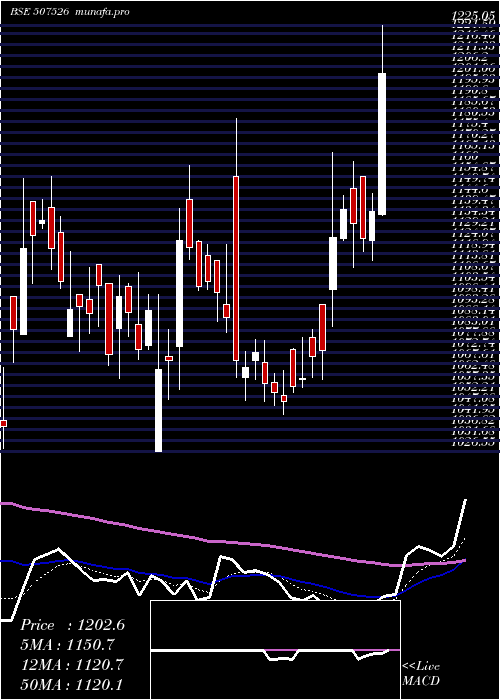
Task: Click the 50MA : 1120.1 value
Action: [70, 684]
